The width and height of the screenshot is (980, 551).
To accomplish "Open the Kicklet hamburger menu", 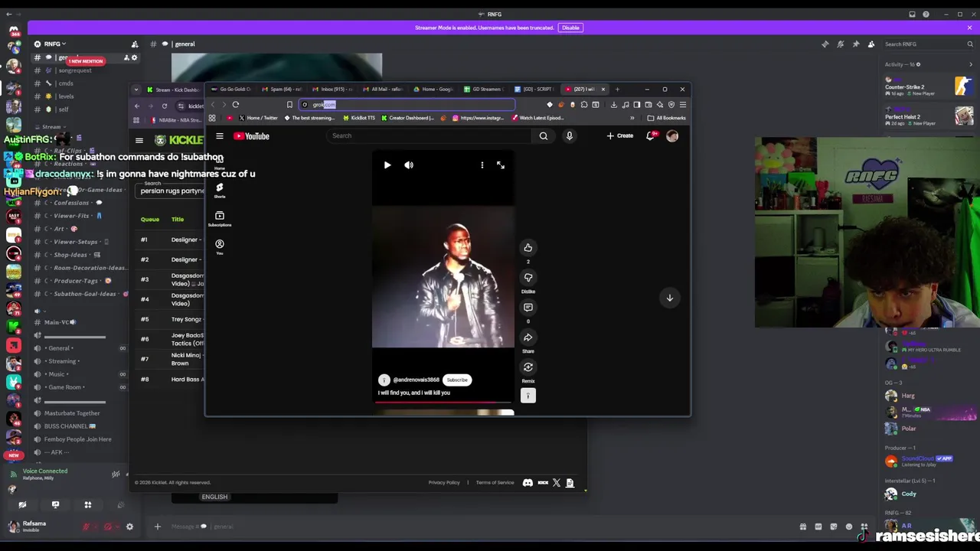I will coord(139,141).
